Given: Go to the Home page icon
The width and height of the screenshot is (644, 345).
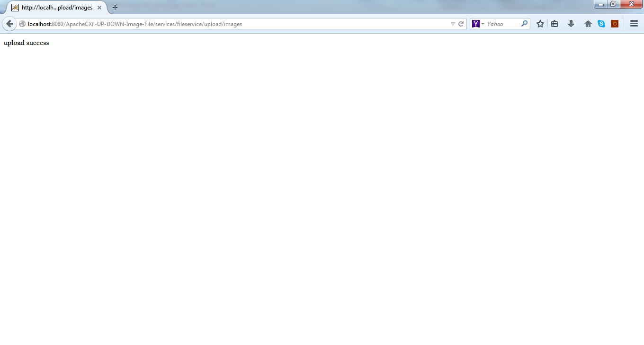Looking at the screenshot, I should [x=588, y=24].
